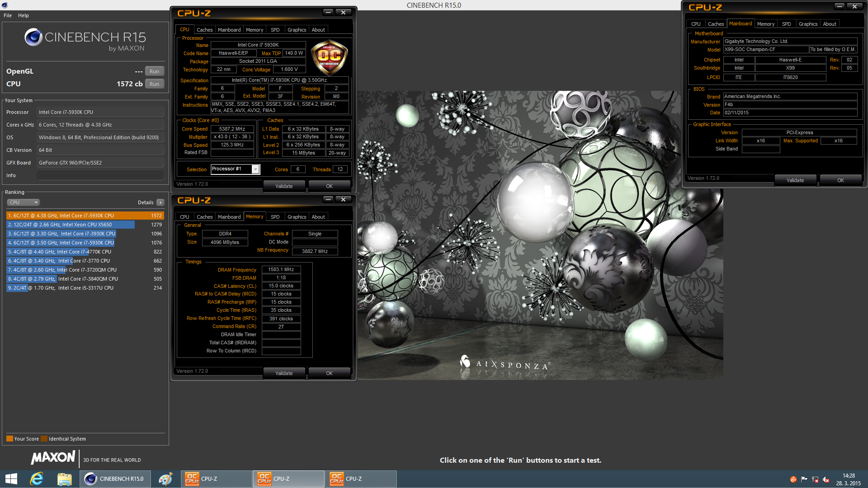Open File Explorer from the taskbar

click(64, 479)
